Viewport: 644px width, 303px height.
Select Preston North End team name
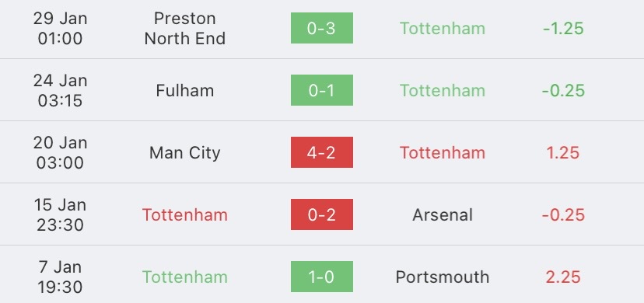point(185,28)
